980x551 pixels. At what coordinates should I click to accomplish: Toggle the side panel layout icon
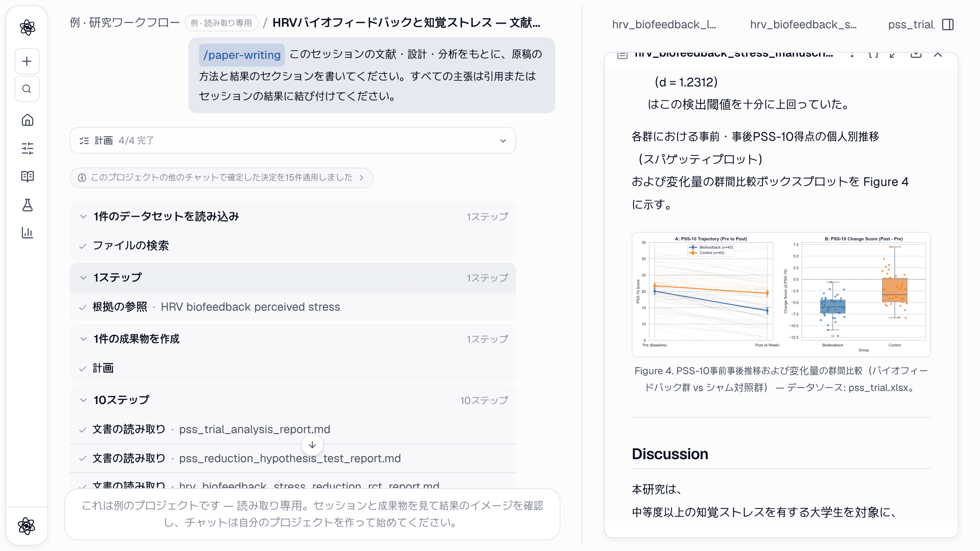[x=948, y=24]
